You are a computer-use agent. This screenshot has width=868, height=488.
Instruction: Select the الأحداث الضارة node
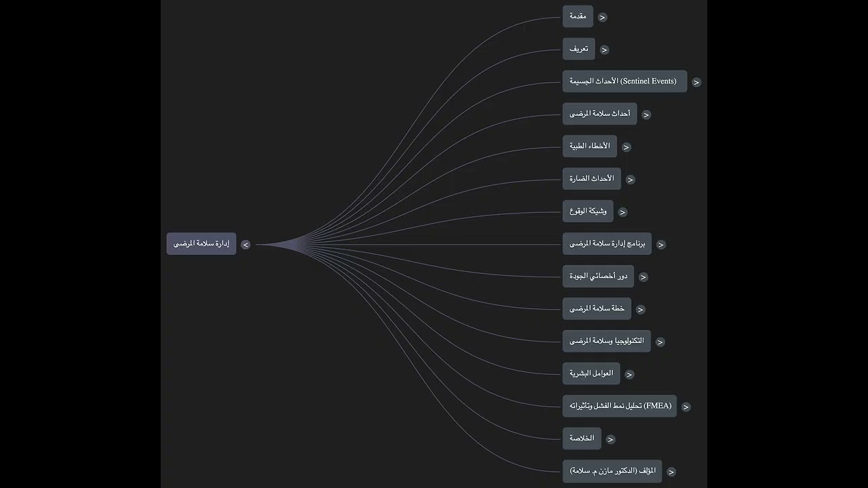click(591, 179)
